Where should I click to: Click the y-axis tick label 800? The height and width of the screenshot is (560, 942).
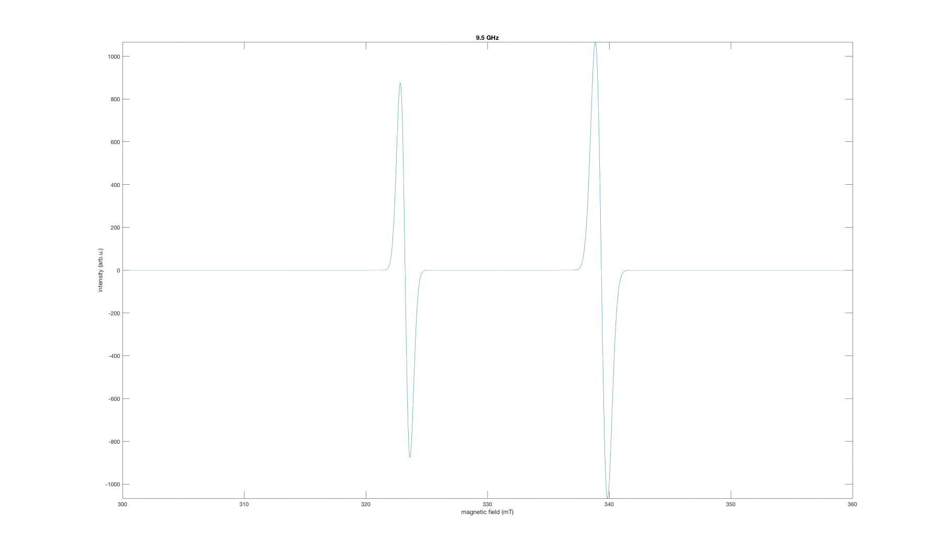tap(116, 99)
